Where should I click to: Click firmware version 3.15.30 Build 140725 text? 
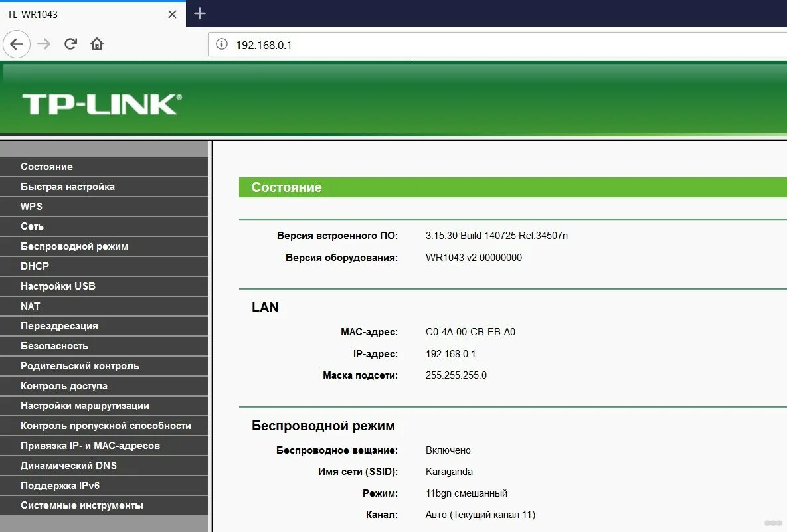pos(496,236)
